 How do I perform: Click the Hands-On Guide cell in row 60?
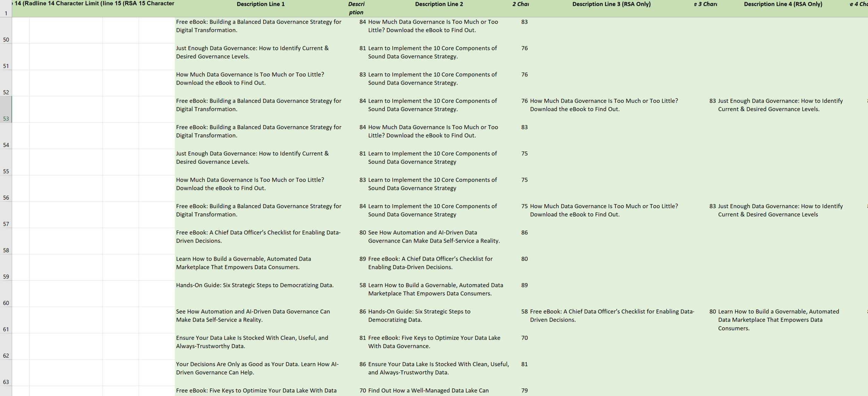[x=254, y=286]
